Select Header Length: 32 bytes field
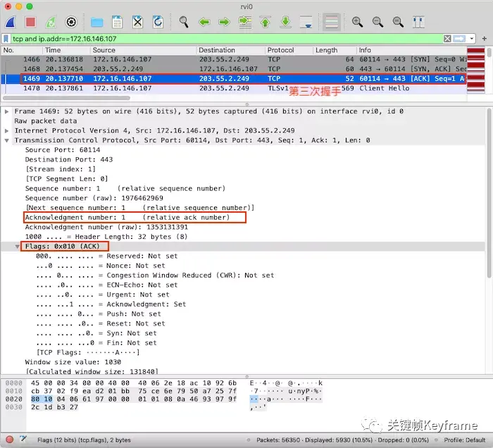Viewport: 493px width, 448px height. tap(106, 237)
